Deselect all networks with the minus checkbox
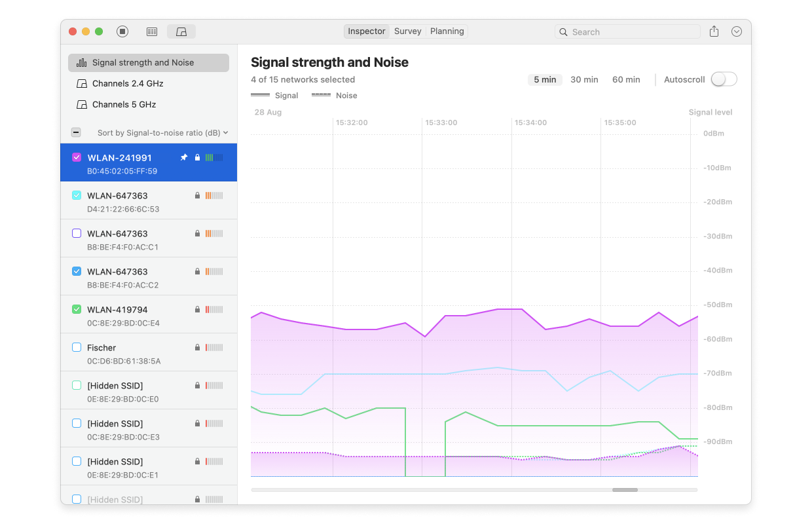Screen dimensions: 812x524 click(76, 132)
